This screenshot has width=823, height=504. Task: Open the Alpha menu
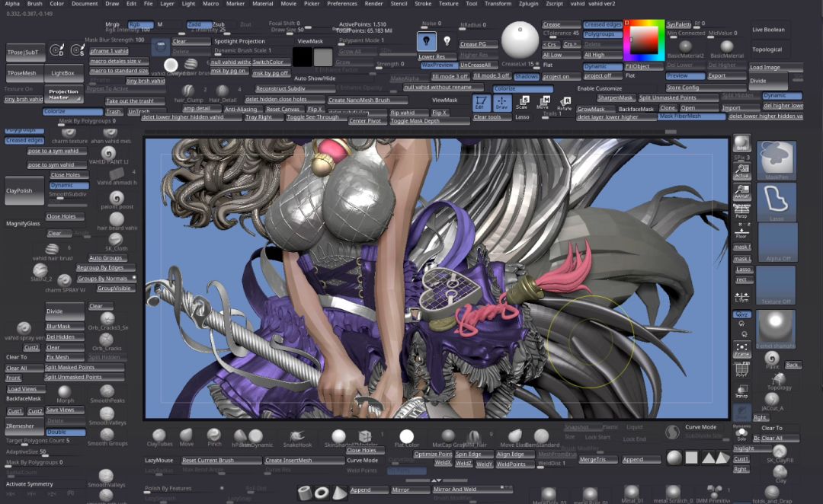[x=12, y=4]
